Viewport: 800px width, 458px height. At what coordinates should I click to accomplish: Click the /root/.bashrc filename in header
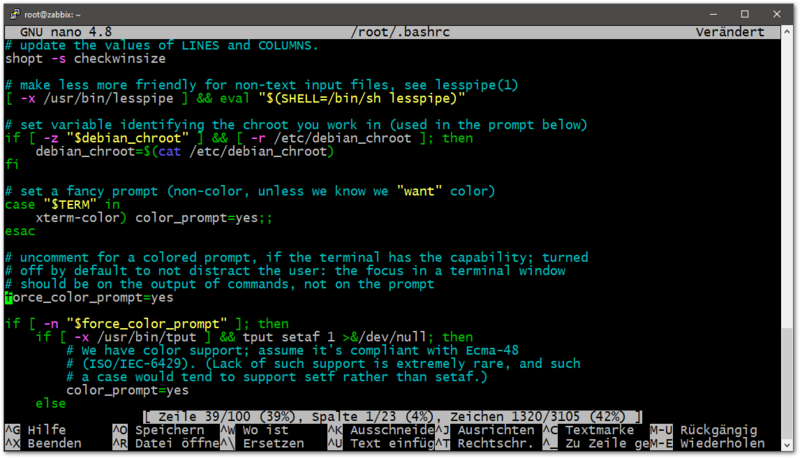tap(398, 32)
